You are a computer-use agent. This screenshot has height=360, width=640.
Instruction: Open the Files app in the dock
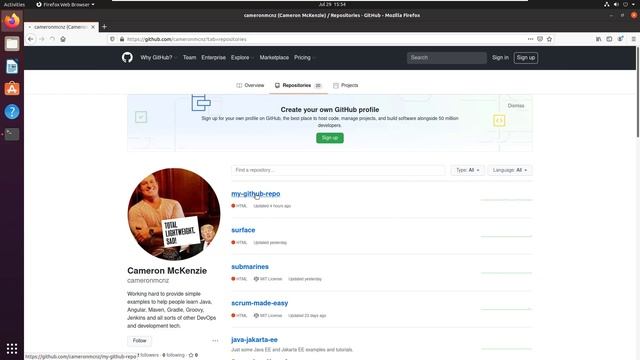12,44
